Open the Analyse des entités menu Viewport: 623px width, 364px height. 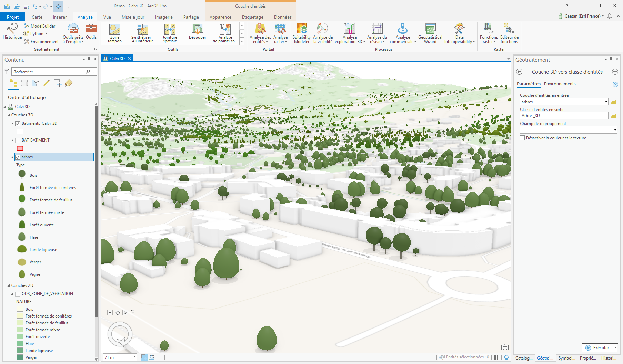[260, 33]
